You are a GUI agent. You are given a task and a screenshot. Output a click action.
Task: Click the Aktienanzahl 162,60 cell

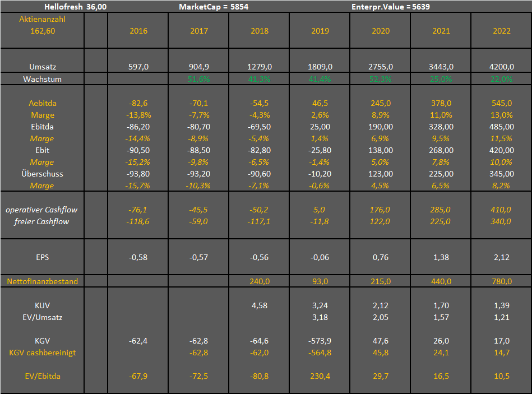click(x=43, y=25)
